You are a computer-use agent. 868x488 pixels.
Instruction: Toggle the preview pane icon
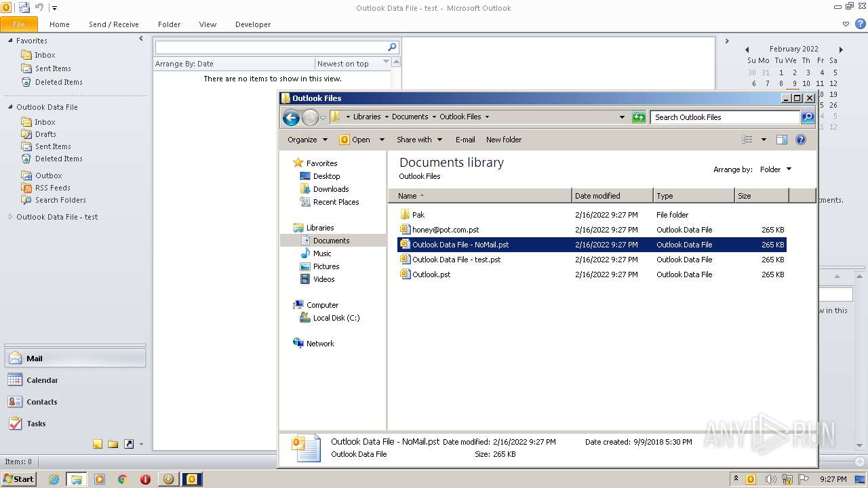point(781,140)
